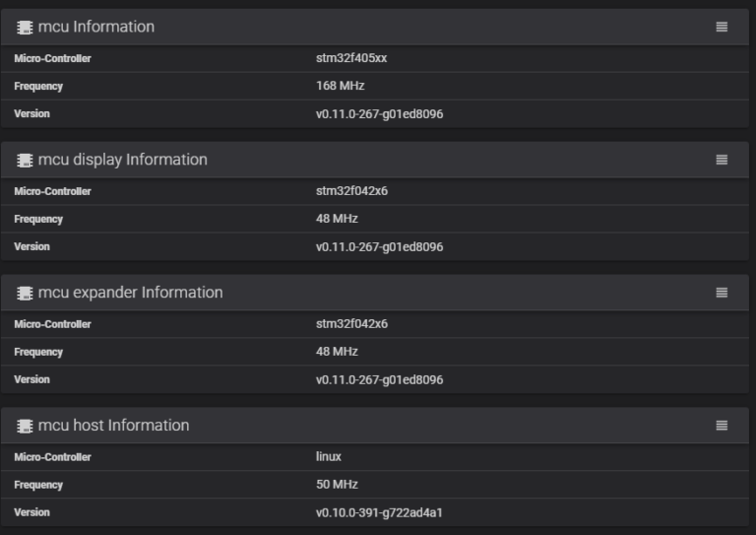Click the chip icon beside mcu Information
Image resolution: width=756 pixels, height=535 pixels.
coord(25,28)
